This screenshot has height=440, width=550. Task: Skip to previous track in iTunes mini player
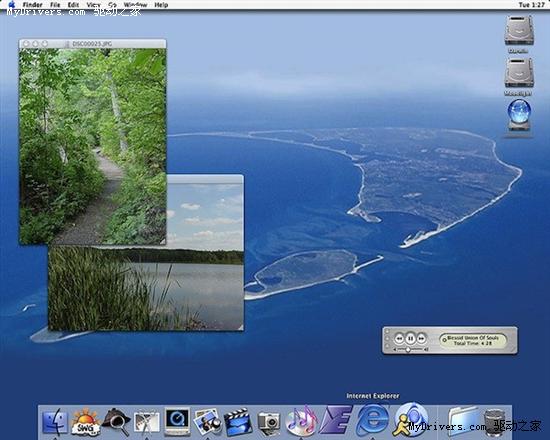(399, 339)
